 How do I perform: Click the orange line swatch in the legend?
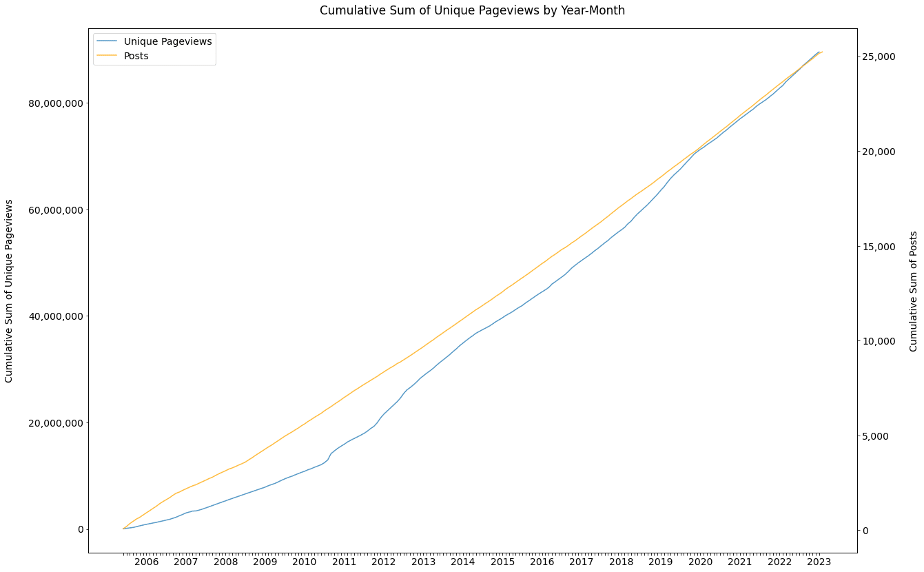107,57
